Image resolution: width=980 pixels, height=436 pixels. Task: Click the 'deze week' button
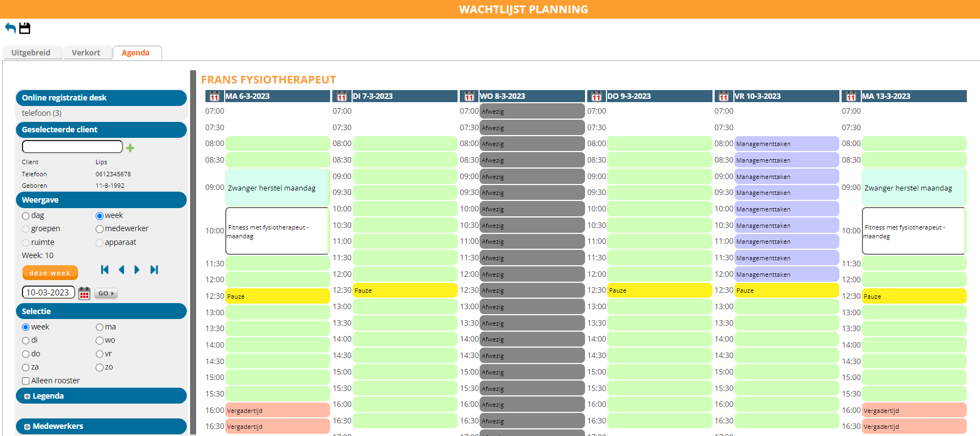tap(50, 273)
